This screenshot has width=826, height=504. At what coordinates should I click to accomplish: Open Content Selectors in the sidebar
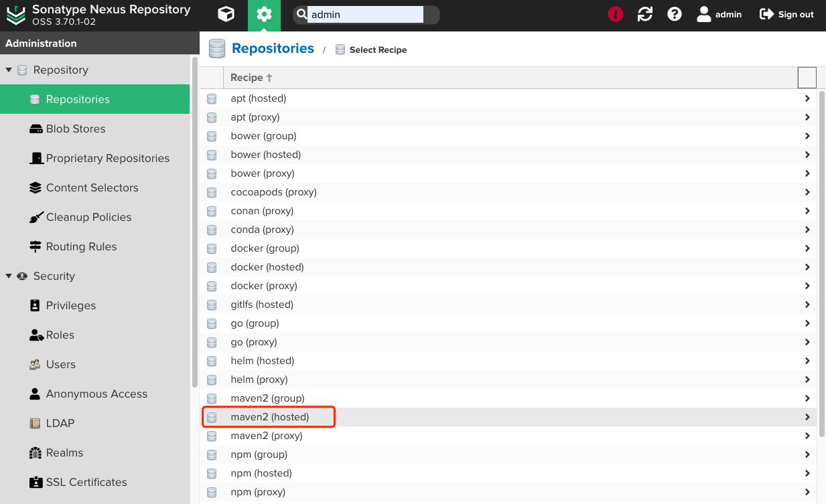tap(92, 188)
